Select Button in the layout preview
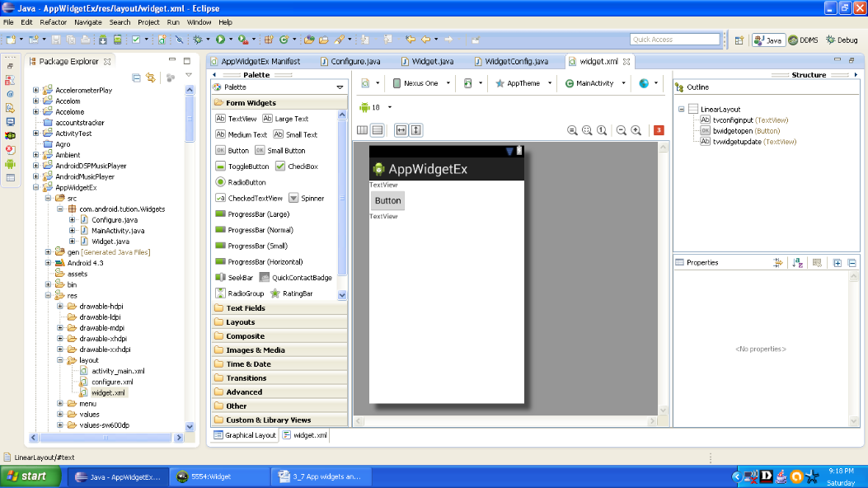The width and height of the screenshot is (868, 488). coord(387,201)
